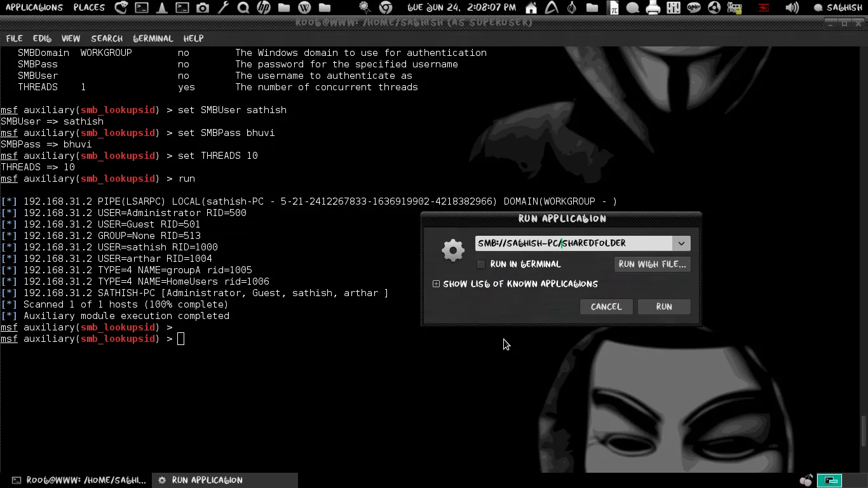
Task: Open the Terminal menu in menubar
Action: (x=153, y=39)
